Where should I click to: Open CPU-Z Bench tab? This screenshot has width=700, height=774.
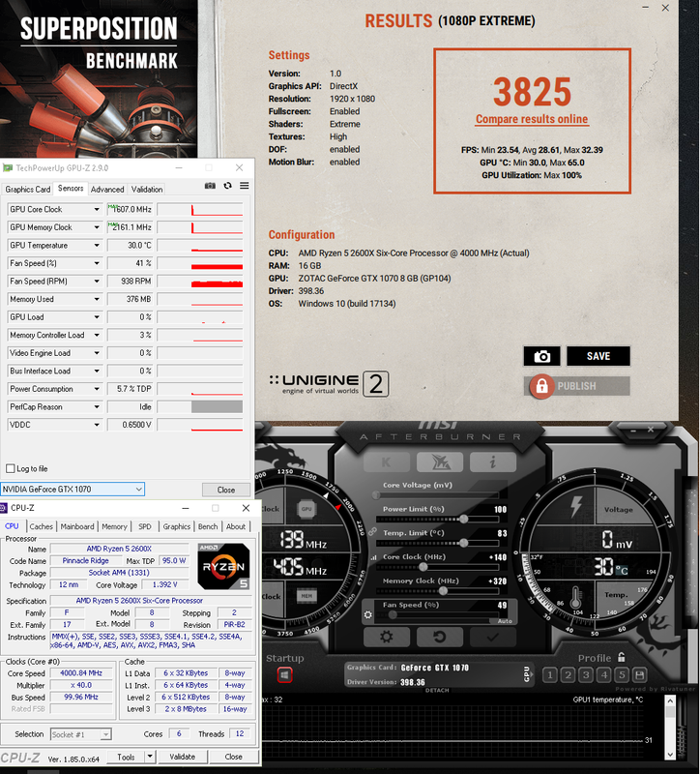click(x=208, y=526)
